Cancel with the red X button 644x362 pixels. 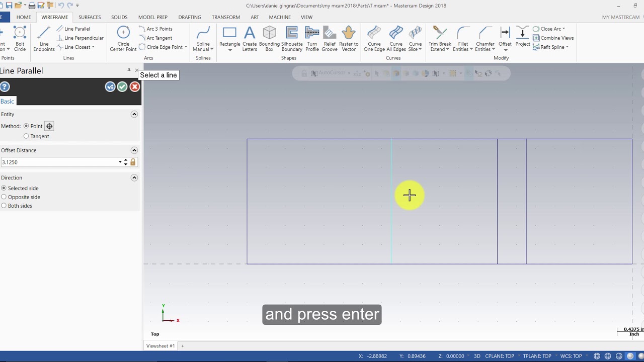134,87
